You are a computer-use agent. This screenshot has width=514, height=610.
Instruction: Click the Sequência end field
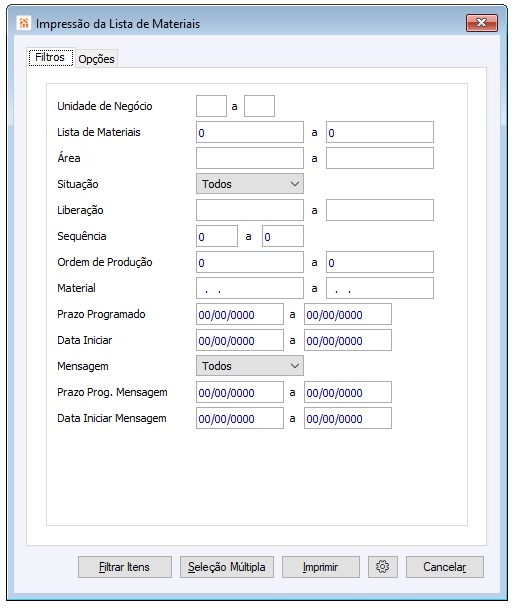tap(283, 236)
